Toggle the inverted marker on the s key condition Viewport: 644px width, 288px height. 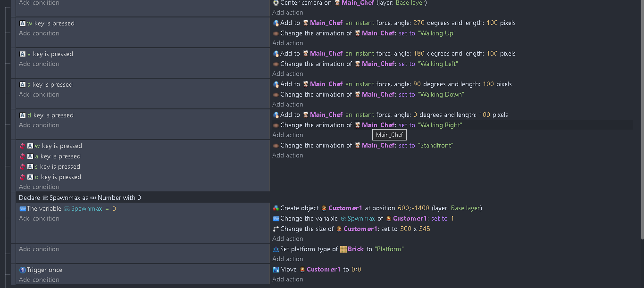tap(22, 167)
